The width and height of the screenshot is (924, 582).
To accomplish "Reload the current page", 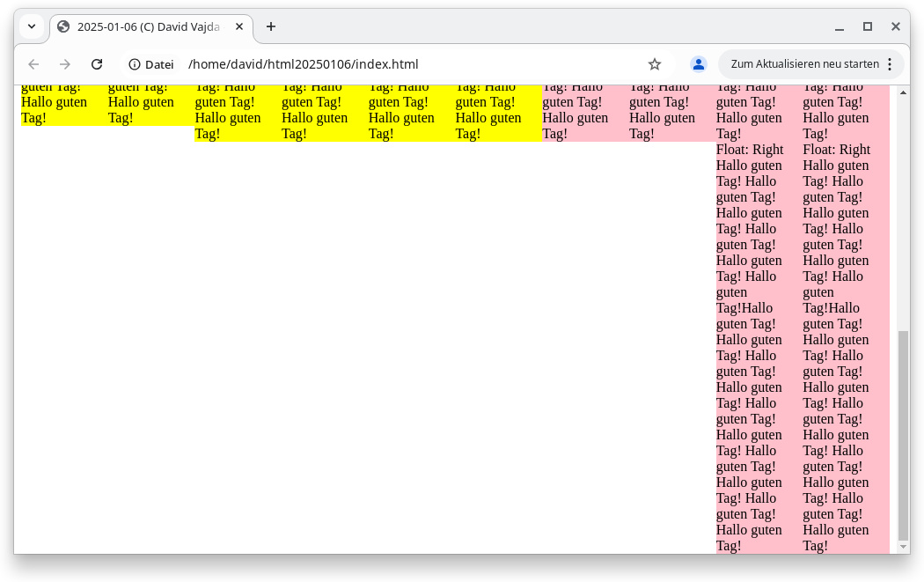I will [97, 64].
